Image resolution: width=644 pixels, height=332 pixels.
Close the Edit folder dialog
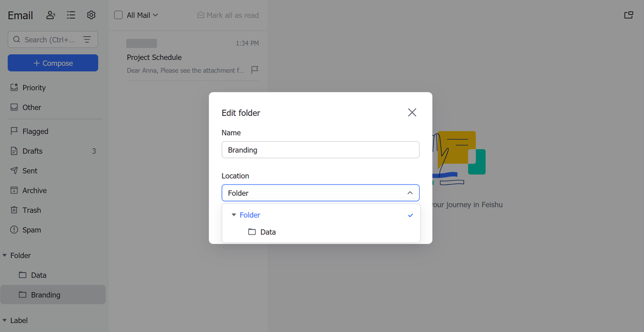(412, 112)
